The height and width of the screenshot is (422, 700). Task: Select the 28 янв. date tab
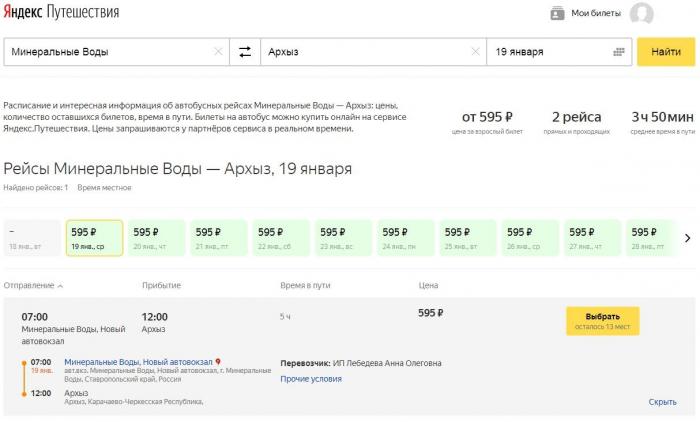[x=651, y=238]
